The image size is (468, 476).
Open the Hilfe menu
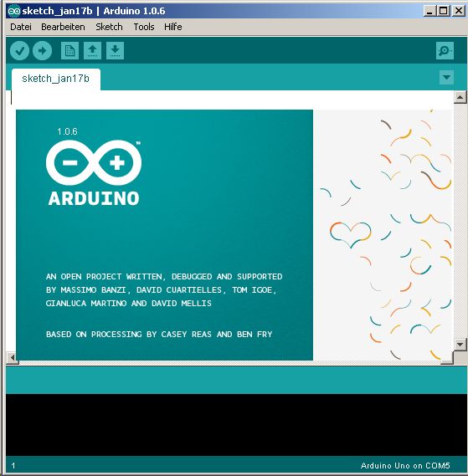tap(173, 27)
